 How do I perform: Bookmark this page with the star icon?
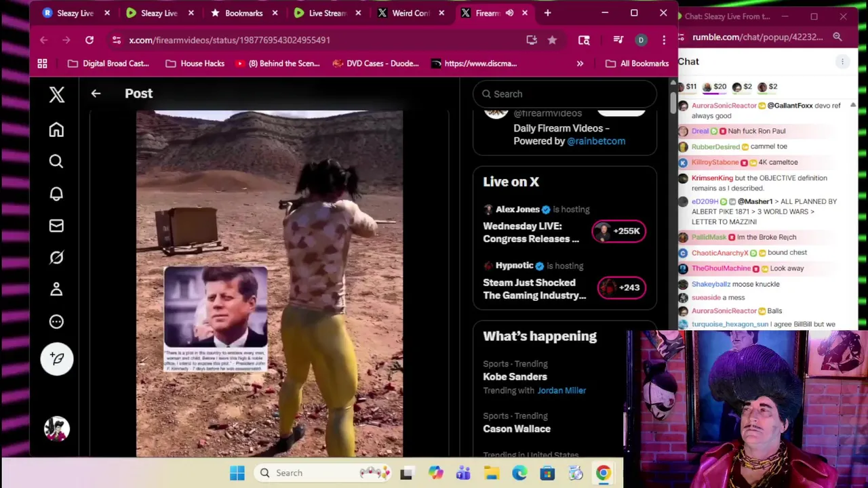(552, 40)
